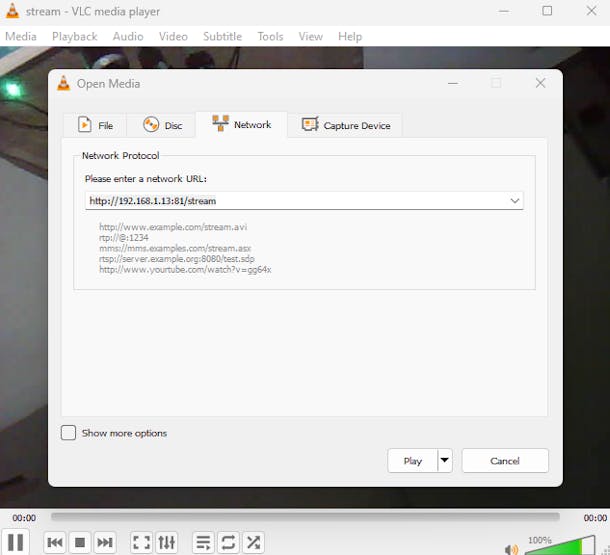610x555 pixels.
Task: Click example mms://mms.examples.com/stream.asx text
Action: pos(175,248)
